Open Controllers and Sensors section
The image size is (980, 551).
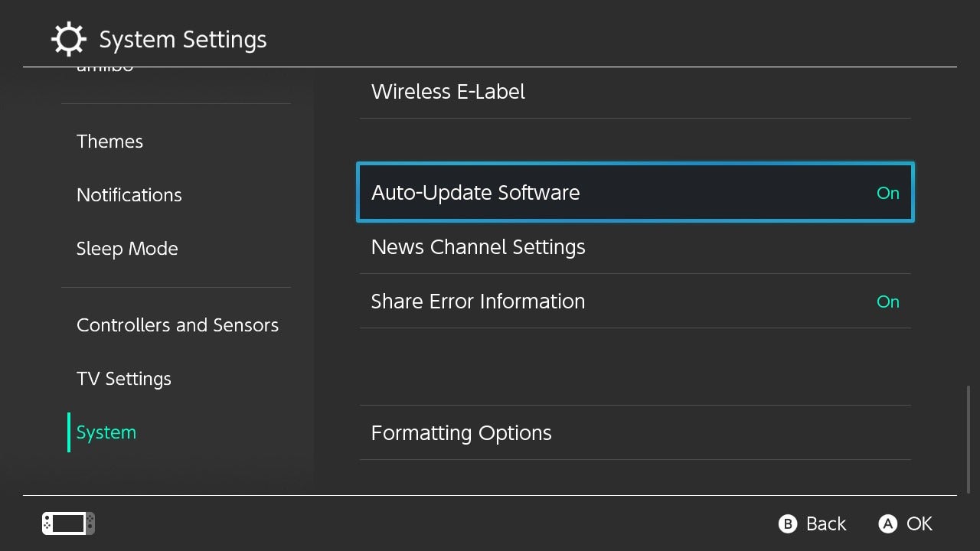tap(178, 325)
